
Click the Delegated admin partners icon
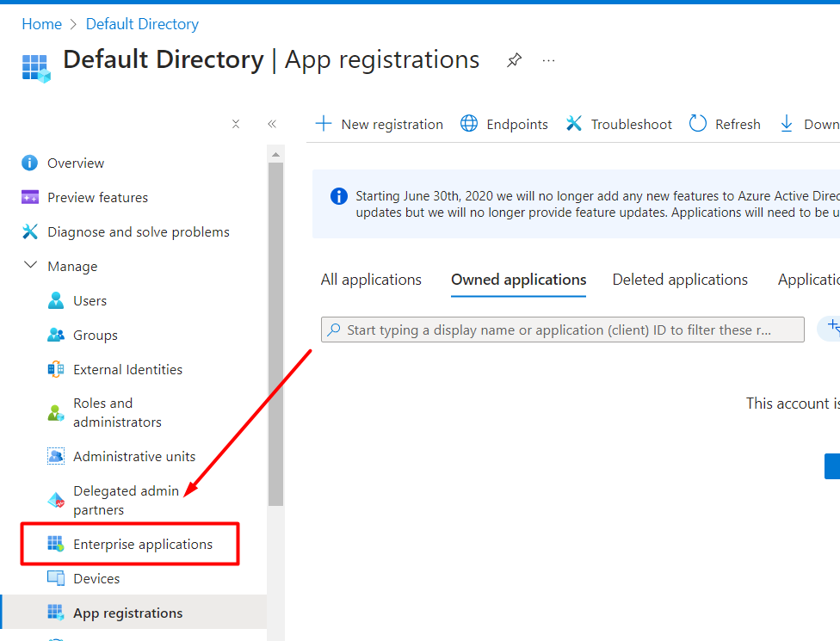[x=56, y=500]
